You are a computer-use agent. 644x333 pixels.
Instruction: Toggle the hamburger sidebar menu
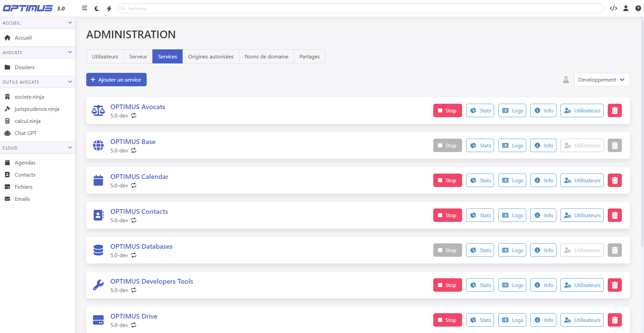pos(85,8)
